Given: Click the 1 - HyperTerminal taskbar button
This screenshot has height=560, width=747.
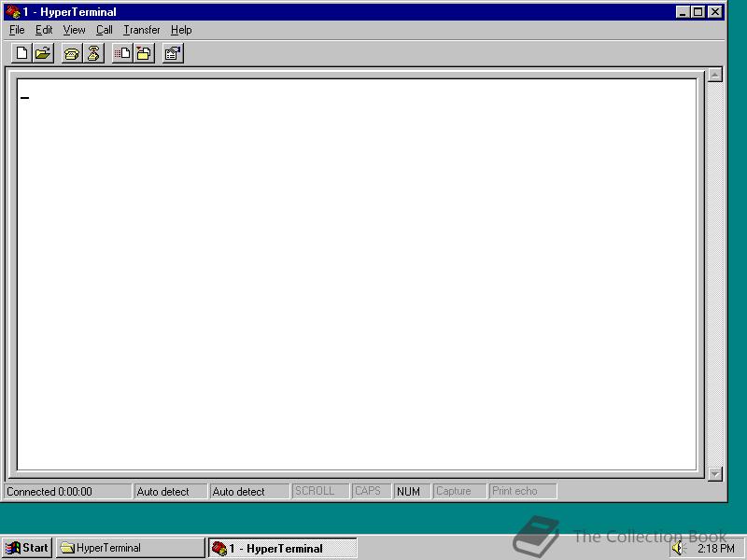Looking at the screenshot, I should 283,548.
